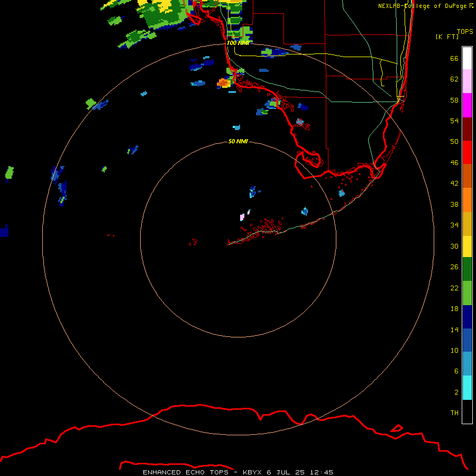476x476 pixels.
Task: Click the "62" scale value
Action: tap(454, 79)
